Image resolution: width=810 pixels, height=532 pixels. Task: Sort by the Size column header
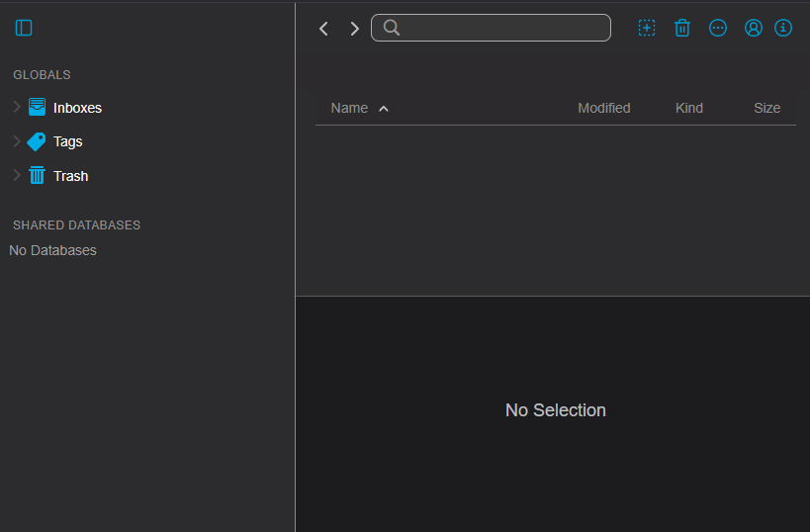[766, 108]
